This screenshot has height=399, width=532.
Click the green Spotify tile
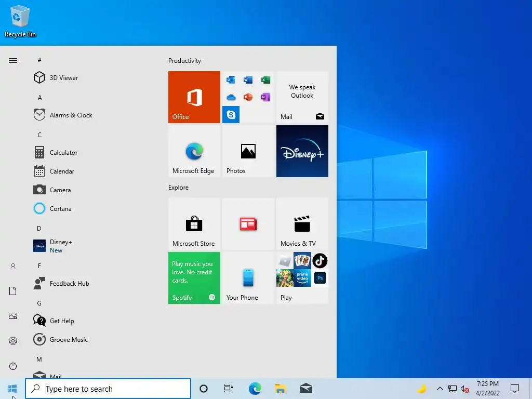point(194,278)
